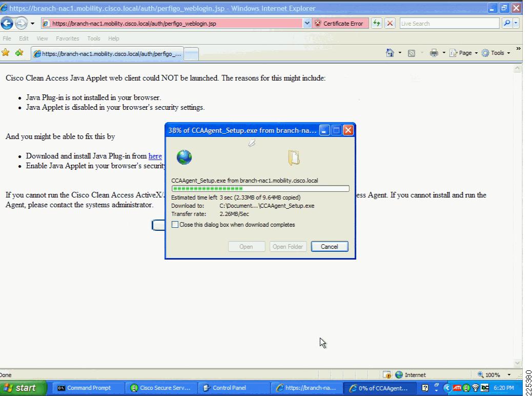Click the page scrollbar down arrow

pos(517,363)
